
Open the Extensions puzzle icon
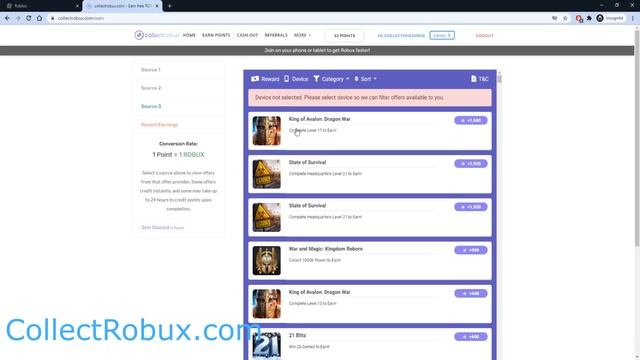point(589,18)
